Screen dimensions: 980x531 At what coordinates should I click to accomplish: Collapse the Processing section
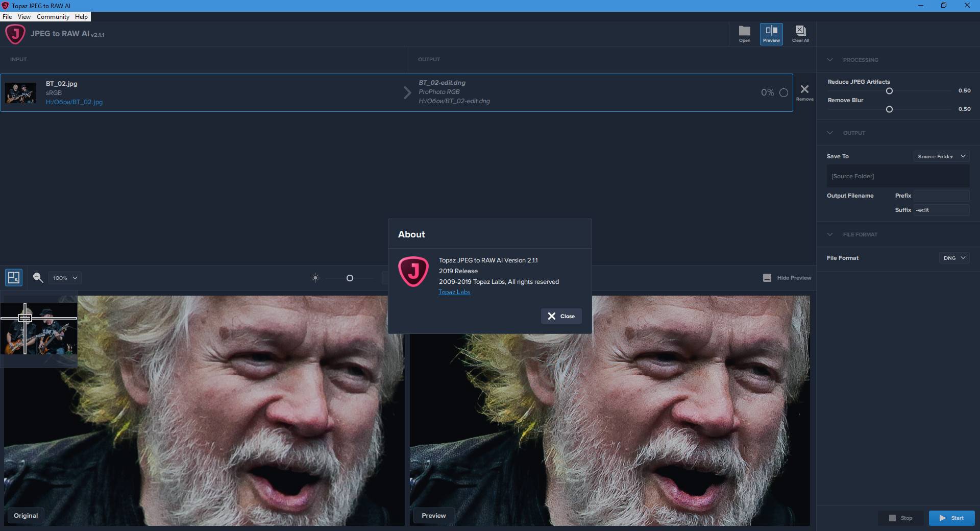point(830,60)
